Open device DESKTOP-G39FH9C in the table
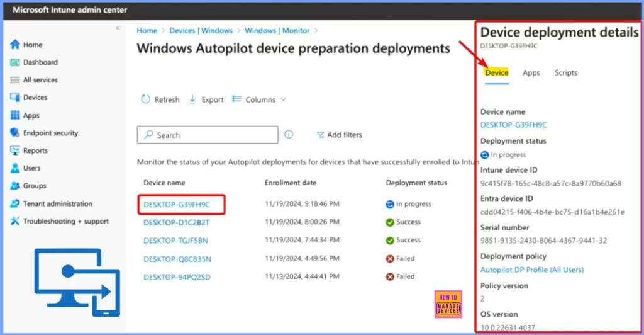 click(x=177, y=204)
